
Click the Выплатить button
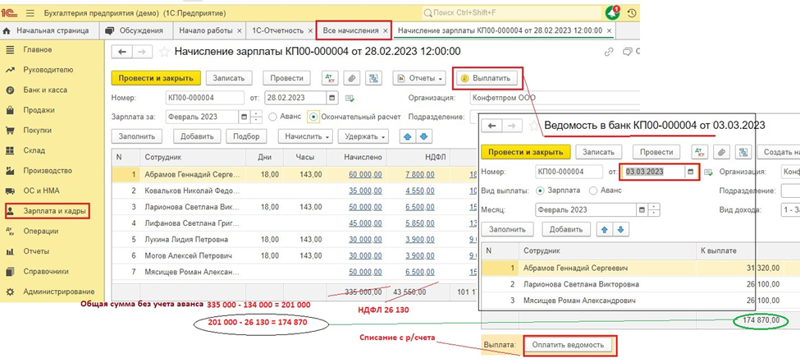[488, 79]
